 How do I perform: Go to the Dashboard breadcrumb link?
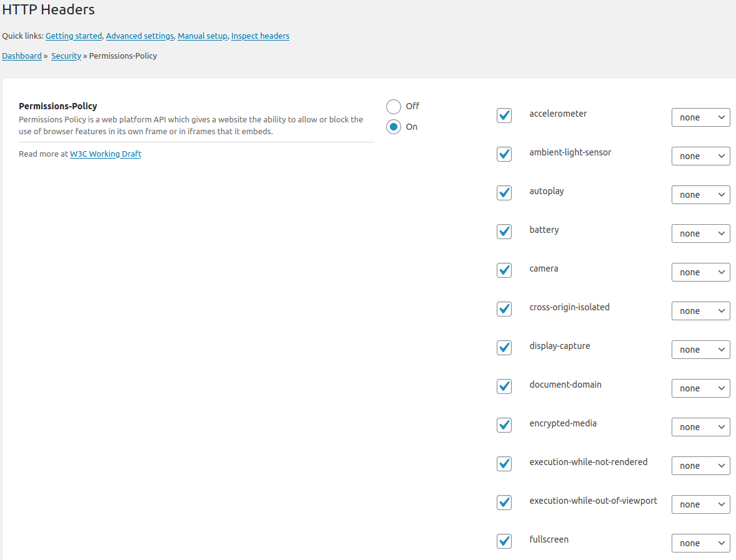[x=22, y=56]
